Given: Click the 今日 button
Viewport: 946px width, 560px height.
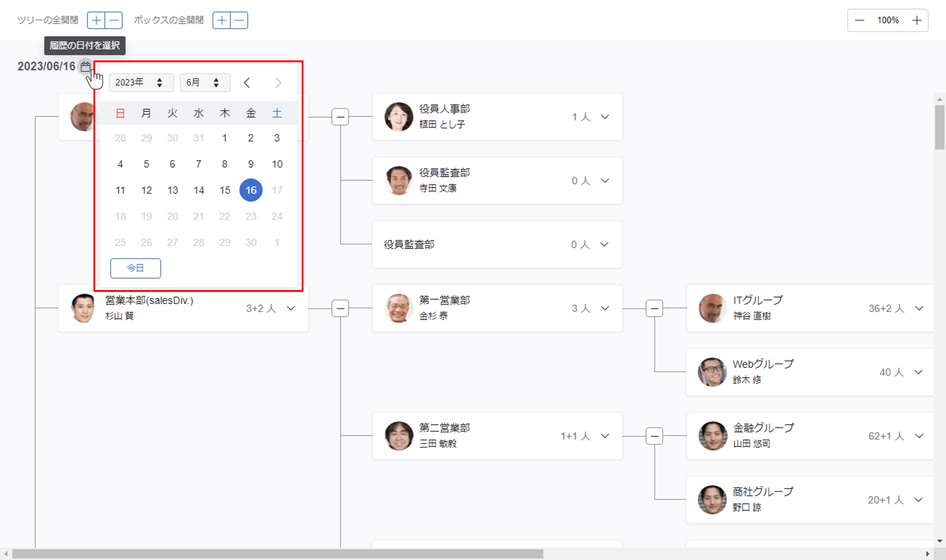Looking at the screenshot, I should pyautogui.click(x=136, y=268).
